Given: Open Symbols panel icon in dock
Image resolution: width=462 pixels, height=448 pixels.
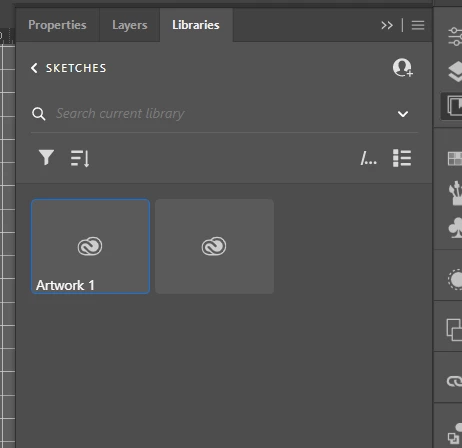Looking at the screenshot, I should [456, 228].
